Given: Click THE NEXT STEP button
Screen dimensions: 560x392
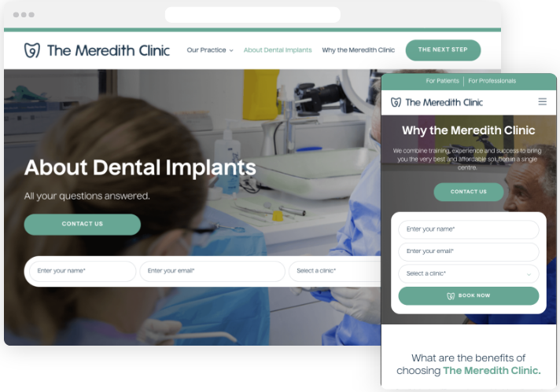Looking at the screenshot, I should click(x=443, y=50).
